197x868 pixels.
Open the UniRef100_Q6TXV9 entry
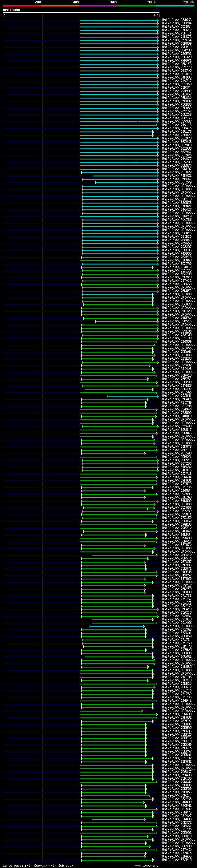(x=177, y=182)
